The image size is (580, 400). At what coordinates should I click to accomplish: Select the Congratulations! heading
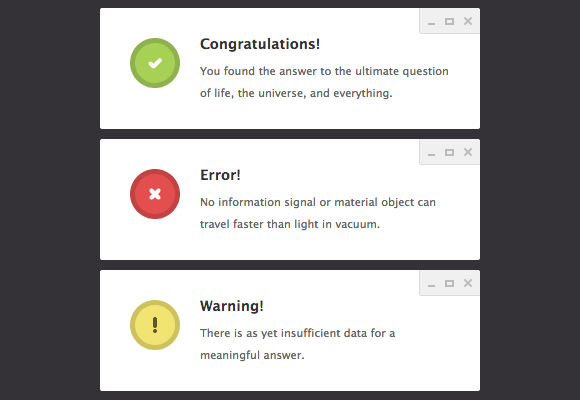click(260, 44)
